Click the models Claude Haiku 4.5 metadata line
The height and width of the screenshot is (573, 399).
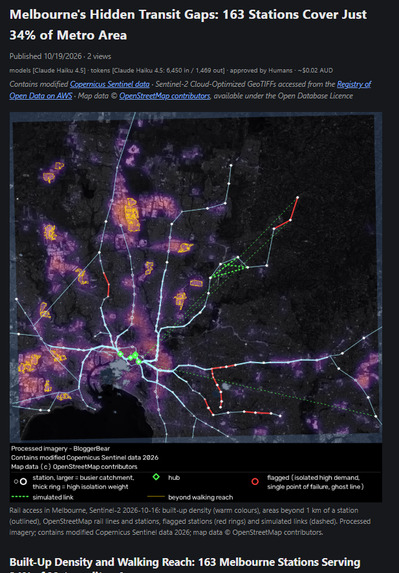click(171, 70)
